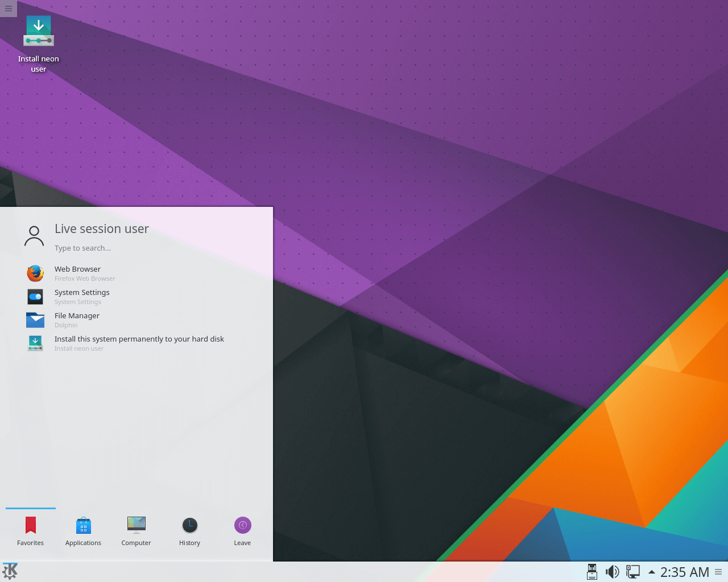Switch to the Applications tab
The height and width of the screenshot is (582, 728).
point(83,532)
